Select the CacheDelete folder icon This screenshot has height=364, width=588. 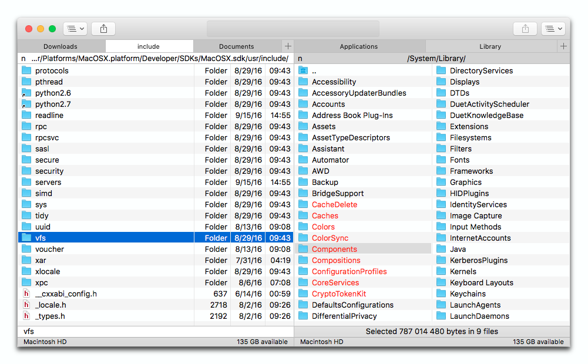click(x=303, y=204)
